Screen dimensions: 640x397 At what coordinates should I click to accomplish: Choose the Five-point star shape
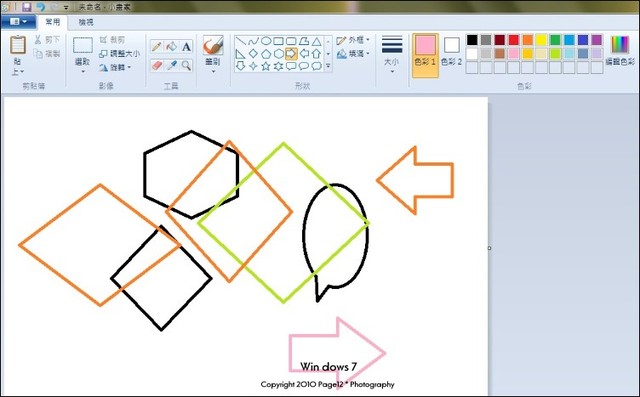[x=266, y=66]
